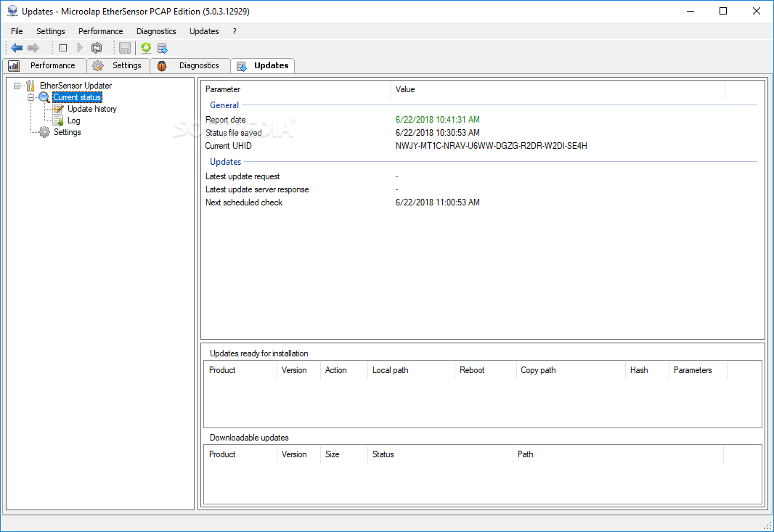Click the Path column header

click(x=619, y=454)
